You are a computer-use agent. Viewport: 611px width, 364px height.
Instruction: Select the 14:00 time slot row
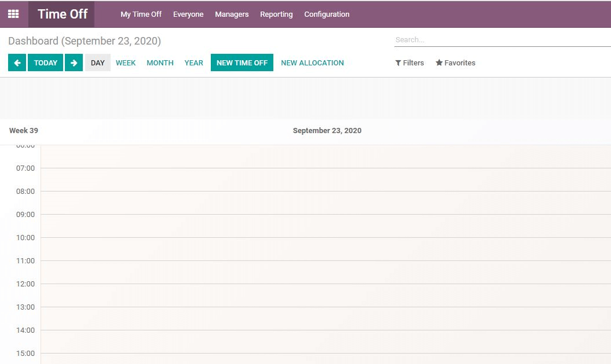click(x=325, y=341)
